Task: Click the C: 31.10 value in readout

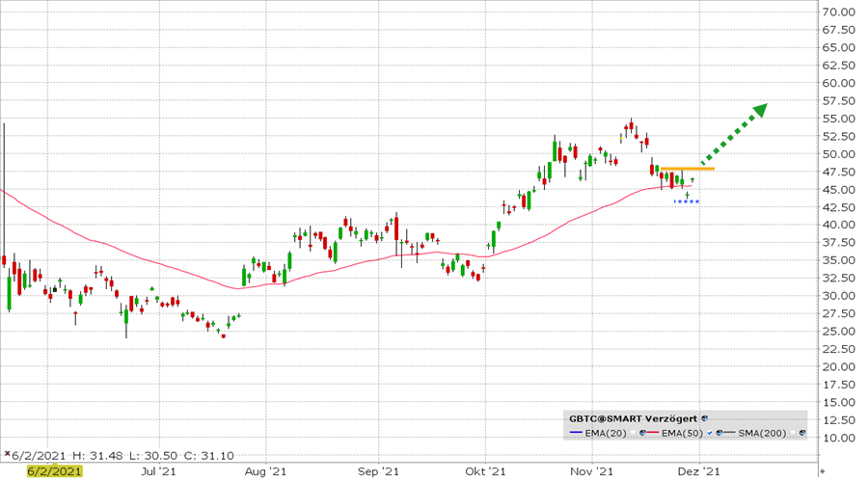Action: [x=209, y=455]
